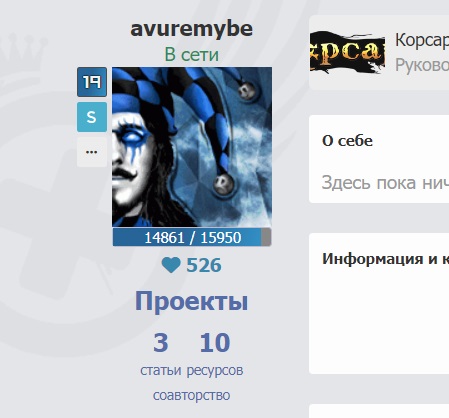This screenshot has height=418, width=449.
Task: Open the 3 статьи counter
Action: (x=161, y=354)
